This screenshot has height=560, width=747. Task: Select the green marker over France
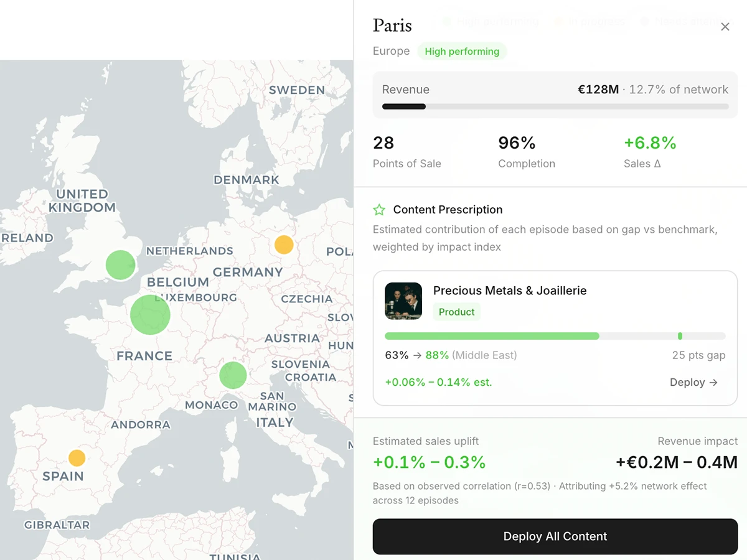tap(150, 315)
